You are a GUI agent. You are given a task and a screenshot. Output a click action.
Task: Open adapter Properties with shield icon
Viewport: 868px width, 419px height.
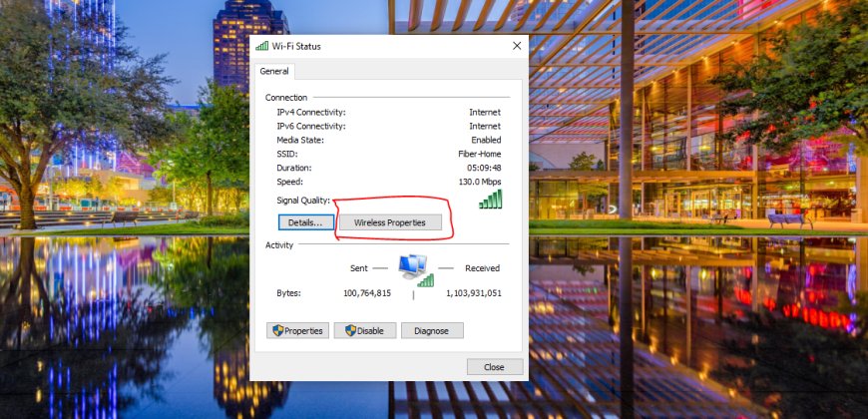[x=298, y=330]
